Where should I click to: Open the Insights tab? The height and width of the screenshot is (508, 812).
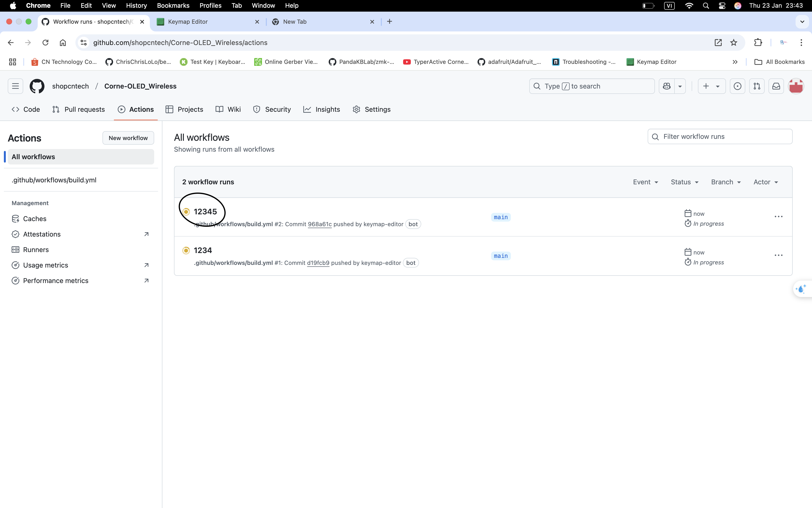pyautogui.click(x=321, y=110)
